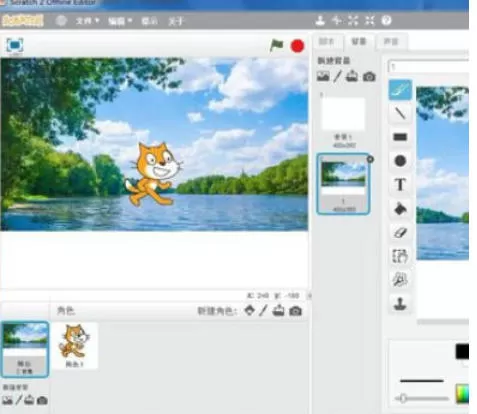Select the Stage thumbnail in sprite pane
Viewport: 477px width, 414px height.
[x=25, y=349]
